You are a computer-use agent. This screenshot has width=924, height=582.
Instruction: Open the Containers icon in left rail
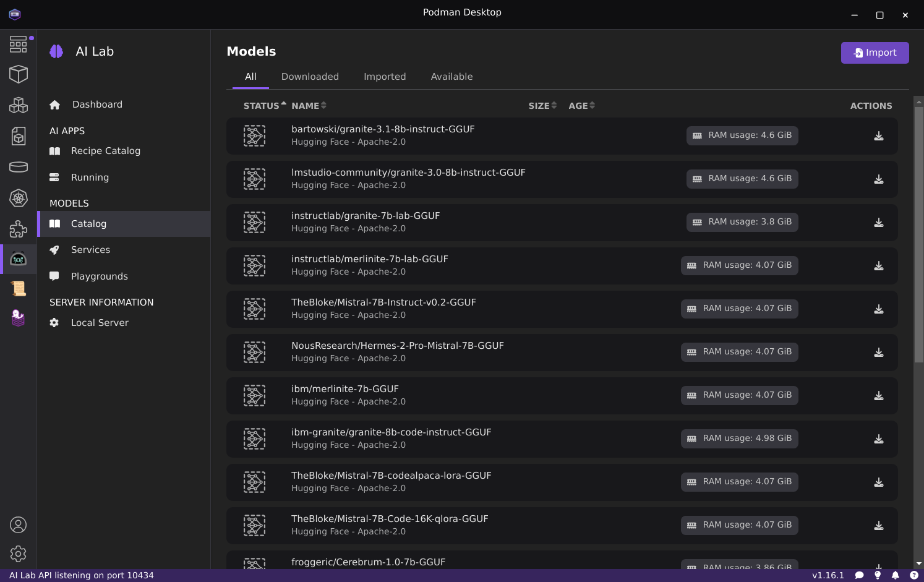[x=19, y=74]
